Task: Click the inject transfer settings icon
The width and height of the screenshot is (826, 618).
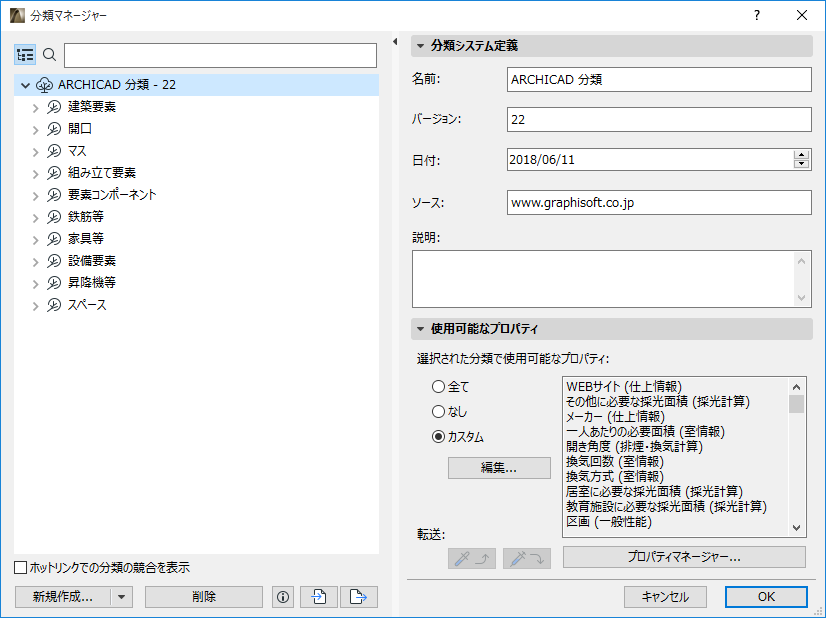Action: (x=526, y=559)
